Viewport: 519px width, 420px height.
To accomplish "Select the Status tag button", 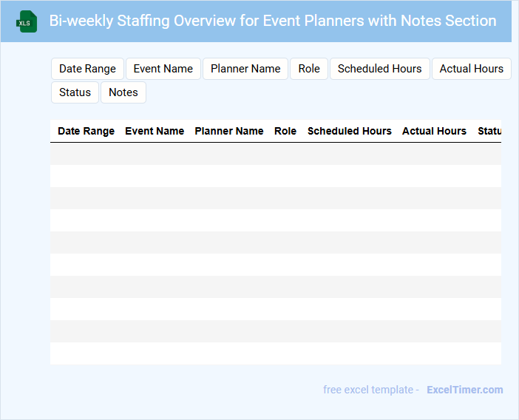I will click(75, 92).
